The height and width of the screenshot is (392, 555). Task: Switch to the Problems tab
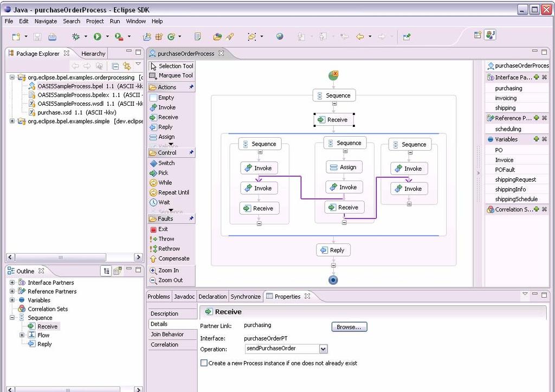[x=159, y=297]
